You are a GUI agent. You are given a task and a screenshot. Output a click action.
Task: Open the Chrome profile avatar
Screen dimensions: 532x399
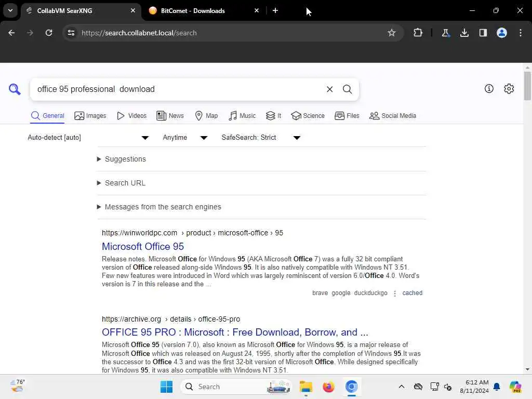[x=502, y=33]
